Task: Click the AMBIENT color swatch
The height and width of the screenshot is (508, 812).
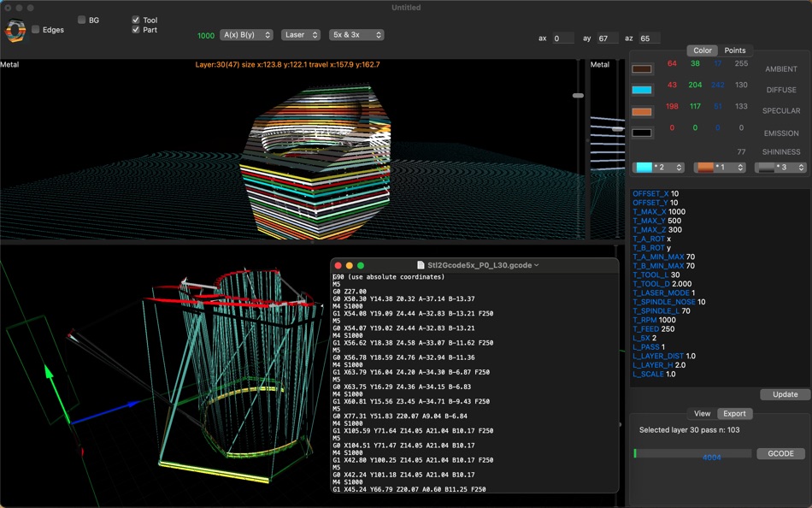Action: [642, 68]
